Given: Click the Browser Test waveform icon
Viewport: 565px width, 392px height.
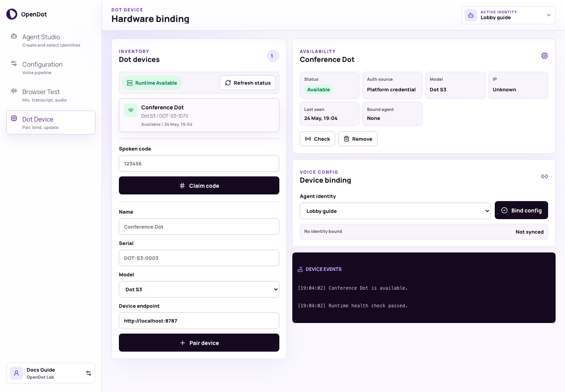Looking at the screenshot, I should pos(14,91).
